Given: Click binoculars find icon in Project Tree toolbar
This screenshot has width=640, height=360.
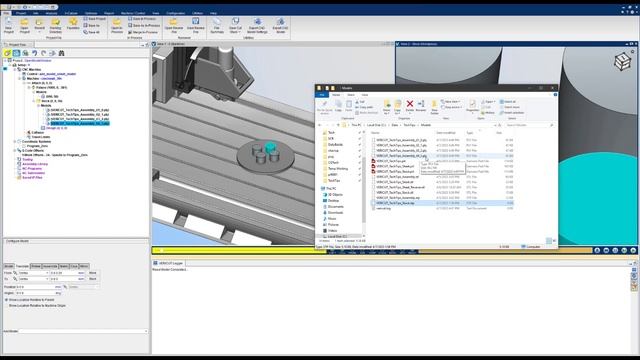Looking at the screenshot, I should (62, 53).
